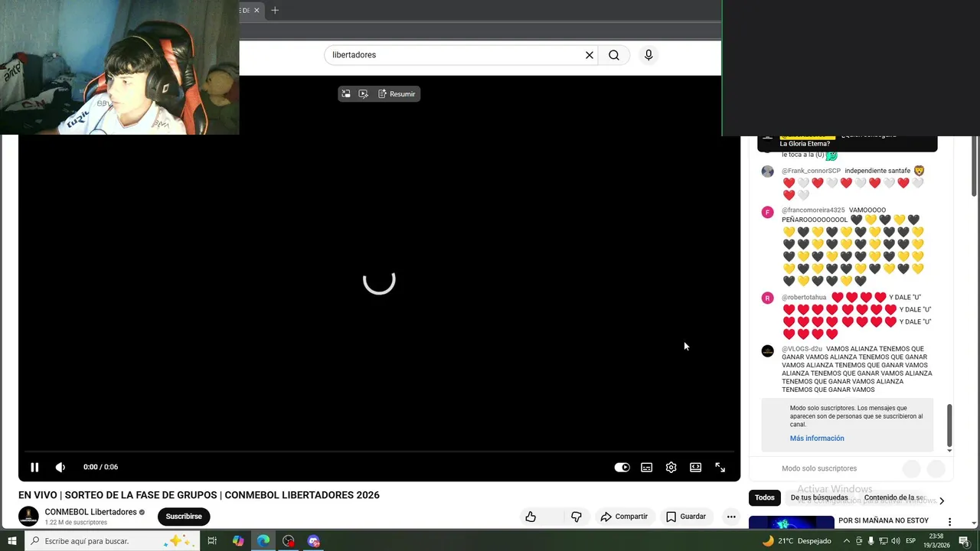The width and height of the screenshot is (980, 551).
Task: Open the '21°C Despejado' weather widget
Action: point(796,541)
